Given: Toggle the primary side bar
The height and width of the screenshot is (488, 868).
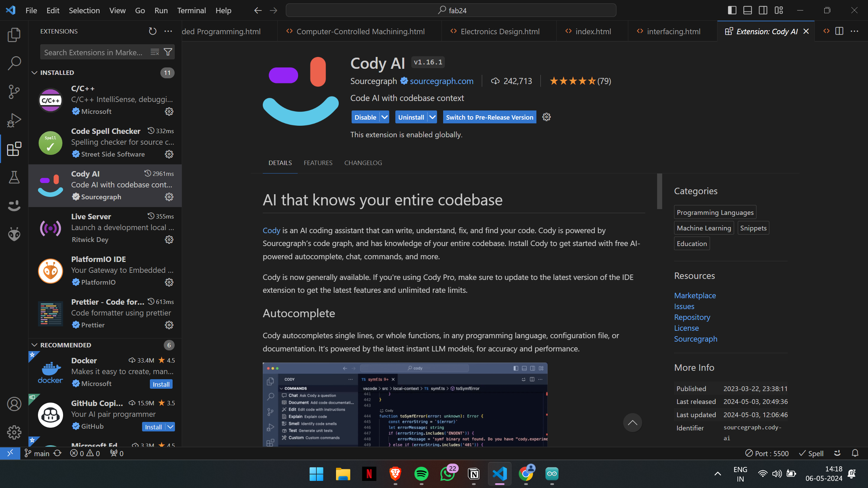Looking at the screenshot, I should click(732, 11).
